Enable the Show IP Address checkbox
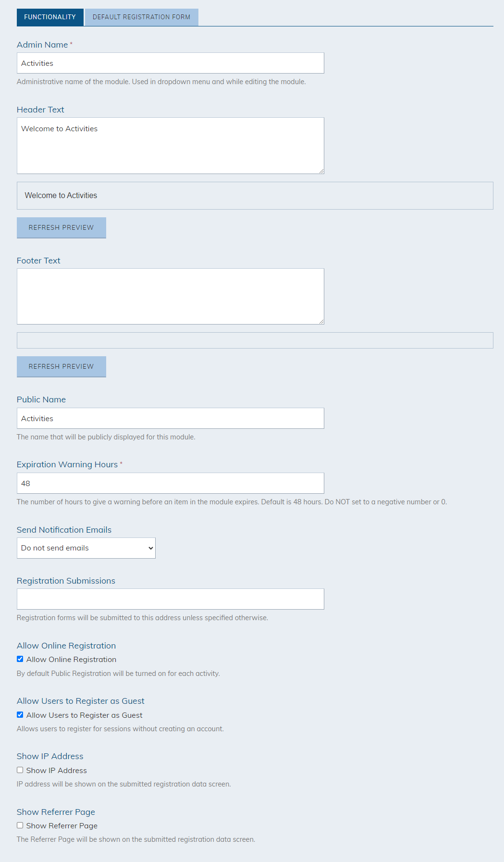The height and width of the screenshot is (862, 504). (x=20, y=770)
